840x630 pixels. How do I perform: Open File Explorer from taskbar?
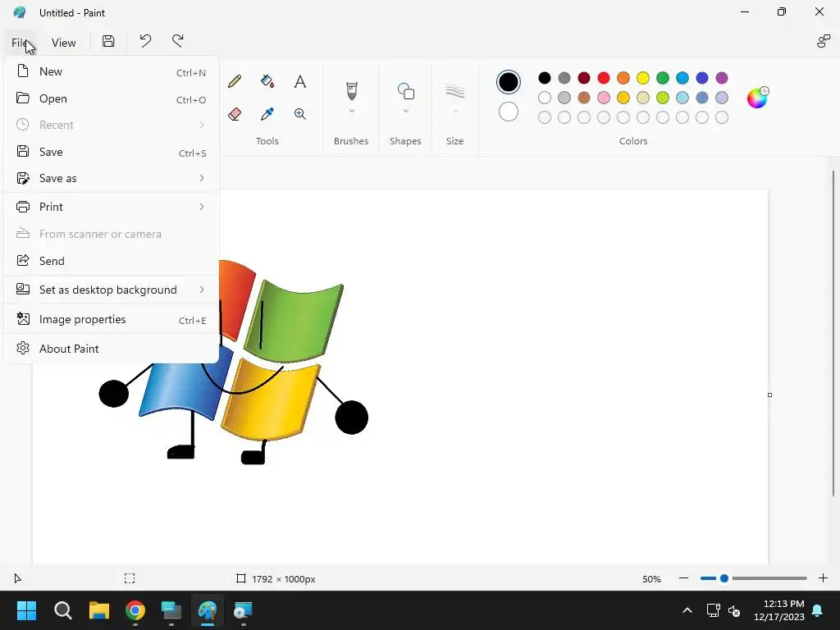pos(99,610)
